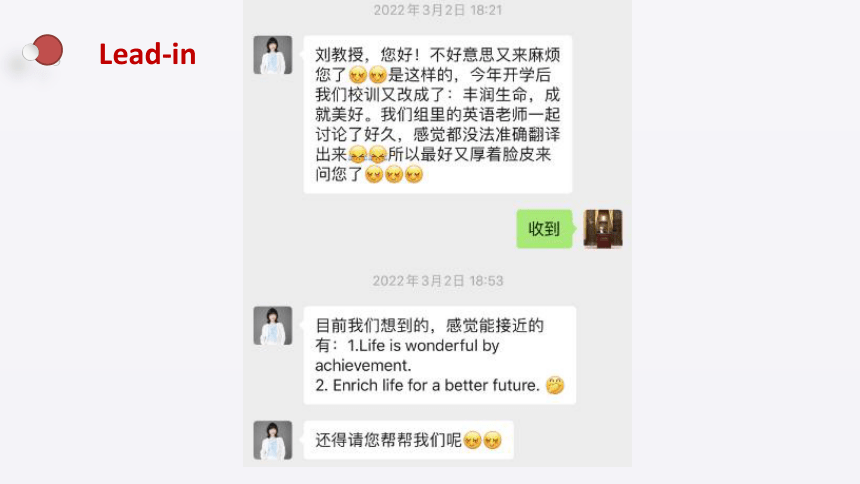Click the 2022年3月2日 18:21 timestamp
860x484 pixels.
tap(438, 10)
